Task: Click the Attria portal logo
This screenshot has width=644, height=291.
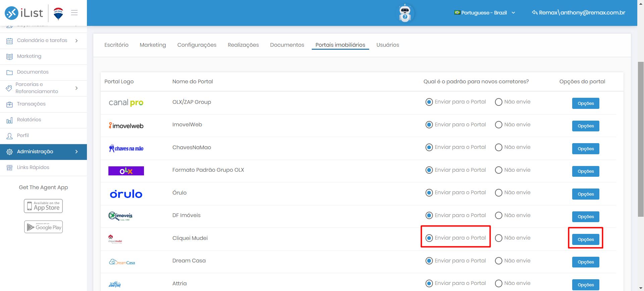Action: tap(115, 284)
